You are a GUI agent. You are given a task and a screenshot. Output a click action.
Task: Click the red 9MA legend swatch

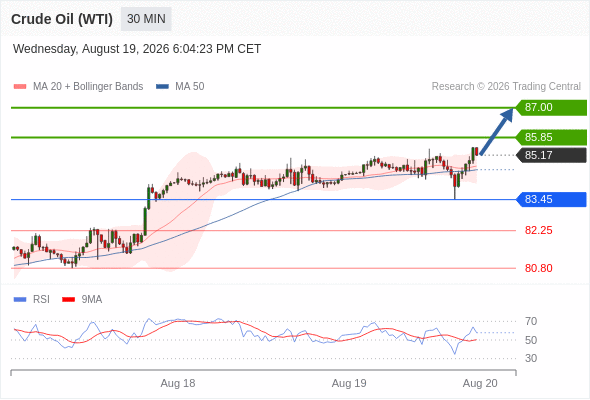tap(68, 300)
